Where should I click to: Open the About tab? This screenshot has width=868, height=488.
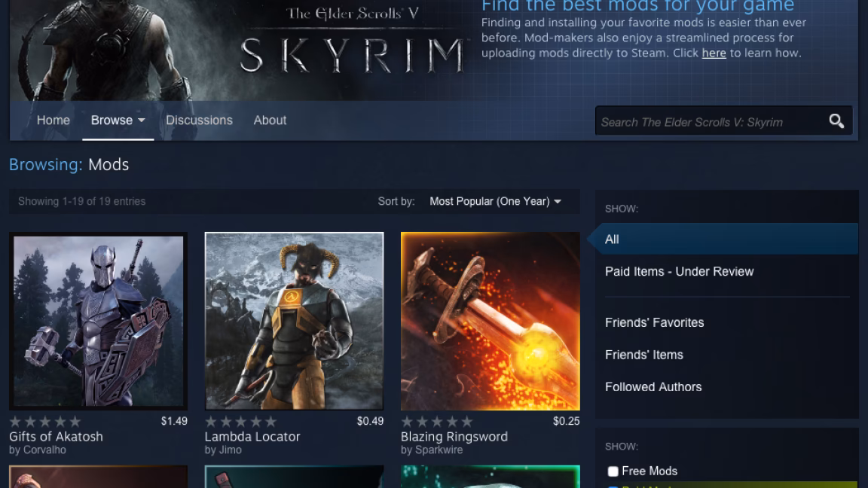coord(270,120)
